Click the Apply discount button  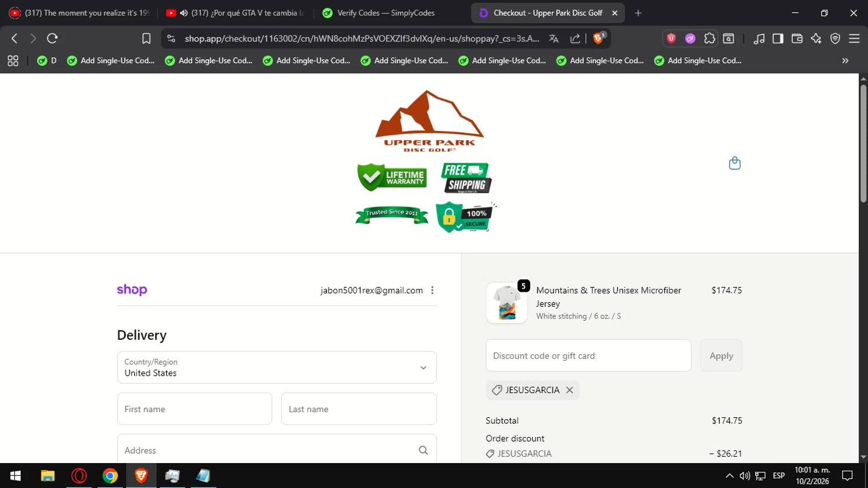[x=721, y=355]
